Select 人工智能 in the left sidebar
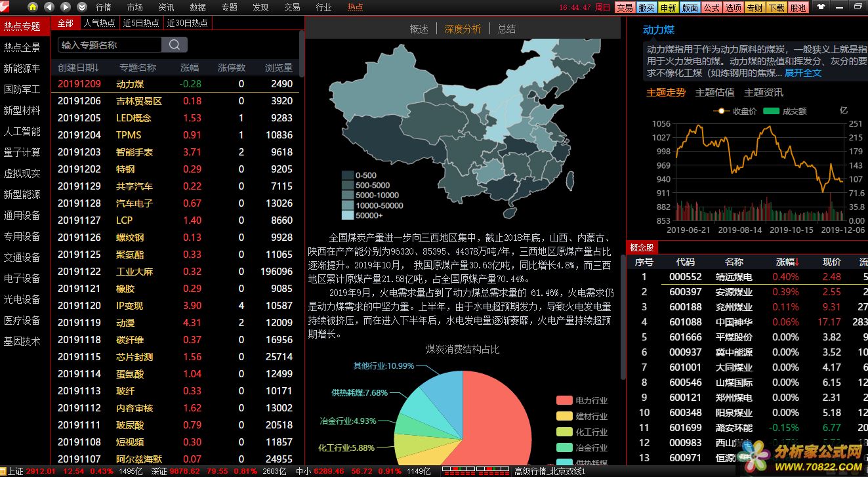868x477 pixels. coord(22,131)
